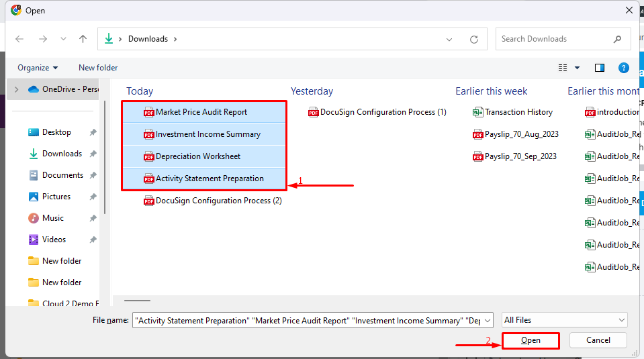Image resolution: width=644 pixels, height=359 pixels.
Task: Click the Back navigation arrow
Action: [x=19, y=39]
